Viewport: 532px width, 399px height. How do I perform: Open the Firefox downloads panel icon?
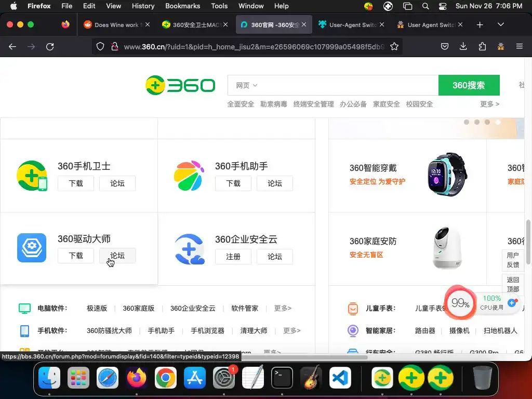(x=463, y=46)
